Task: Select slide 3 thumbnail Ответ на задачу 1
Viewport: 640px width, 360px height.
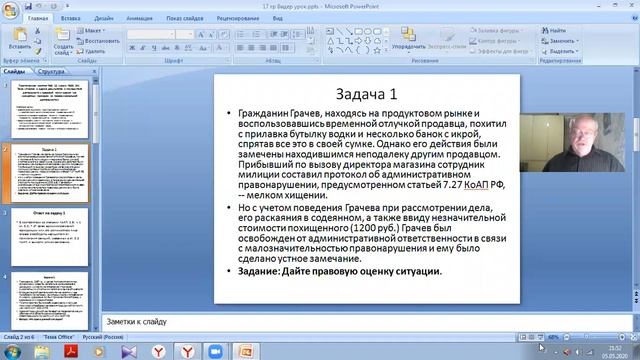Action: point(49,237)
